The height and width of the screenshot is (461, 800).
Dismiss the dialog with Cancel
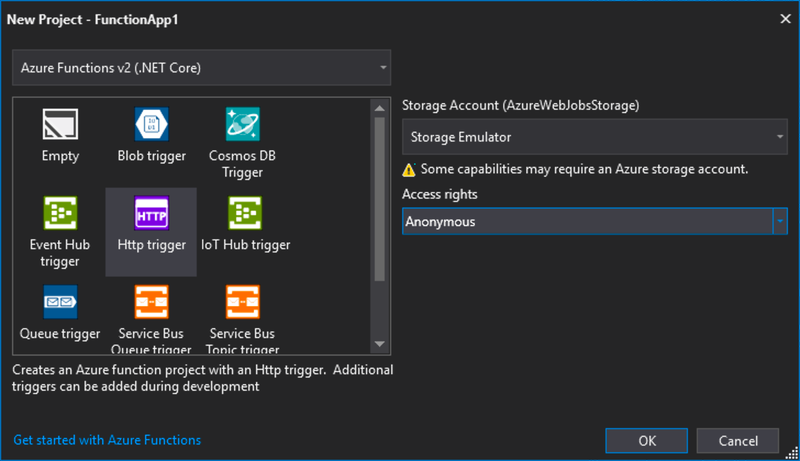tap(738, 441)
